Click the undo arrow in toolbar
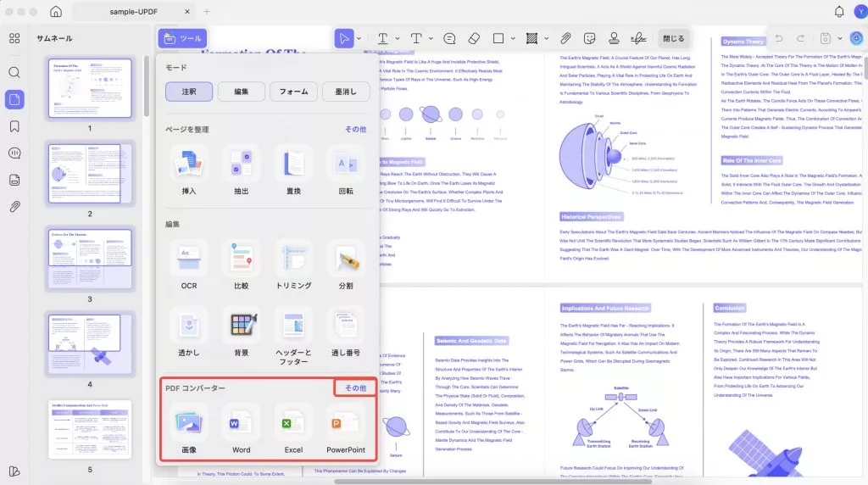This screenshot has width=868, height=485. pyautogui.click(x=778, y=38)
